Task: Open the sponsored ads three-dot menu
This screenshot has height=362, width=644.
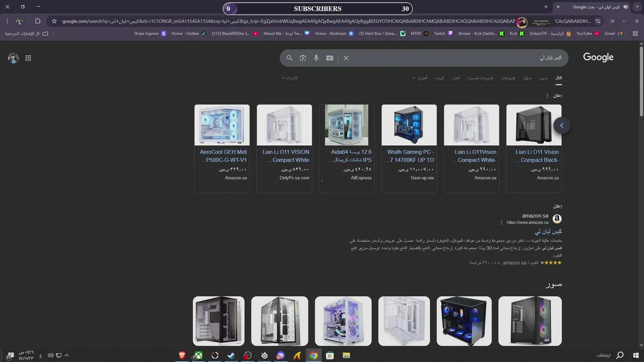Action: (x=547, y=96)
